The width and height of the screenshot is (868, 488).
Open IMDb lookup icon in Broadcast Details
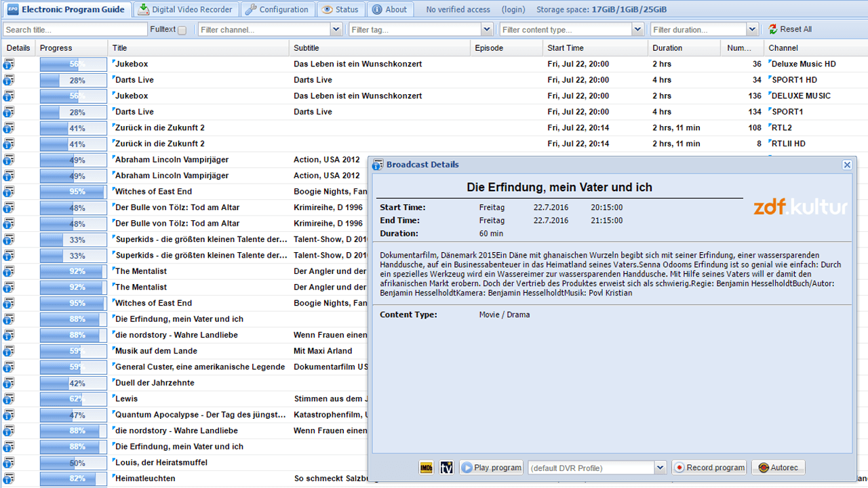[x=427, y=468]
